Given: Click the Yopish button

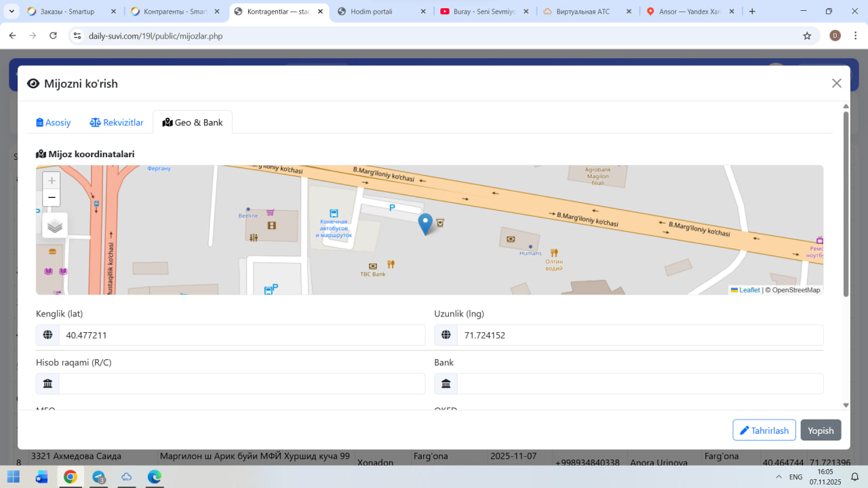Looking at the screenshot, I should click(x=821, y=430).
